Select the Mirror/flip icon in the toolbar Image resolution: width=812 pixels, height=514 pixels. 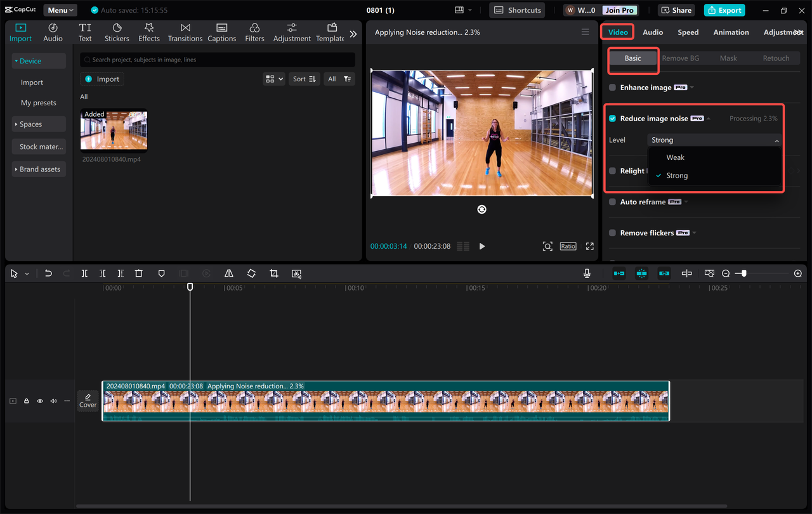click(228, 273)
